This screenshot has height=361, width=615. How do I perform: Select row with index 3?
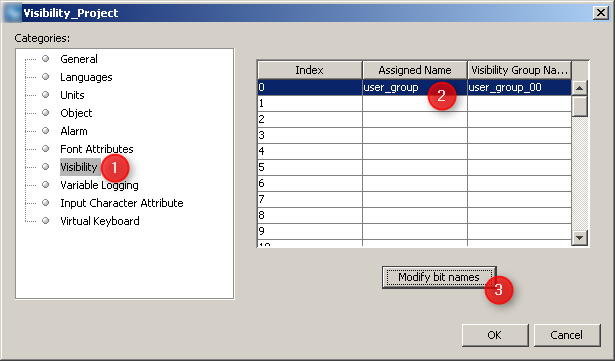(415, 136)
